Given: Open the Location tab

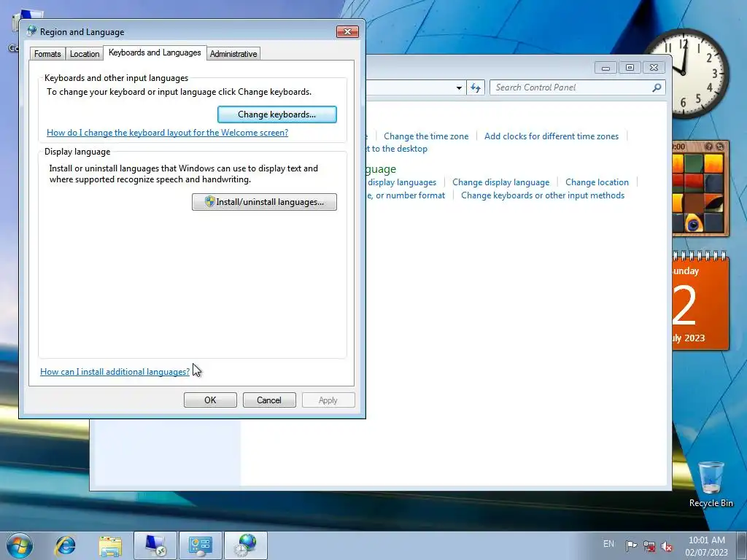Looking at the screenshot, I should pyautogui.click(x=85, y=54).
